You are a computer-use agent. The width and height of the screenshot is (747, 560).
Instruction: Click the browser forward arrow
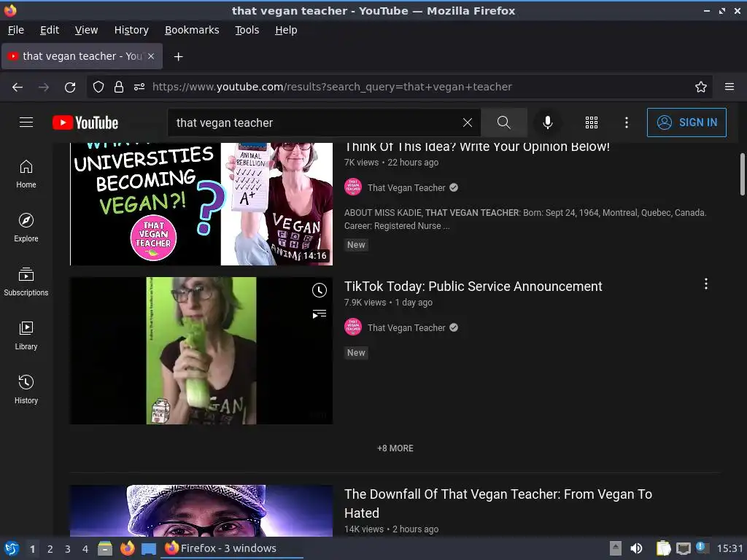click(44, 87)
